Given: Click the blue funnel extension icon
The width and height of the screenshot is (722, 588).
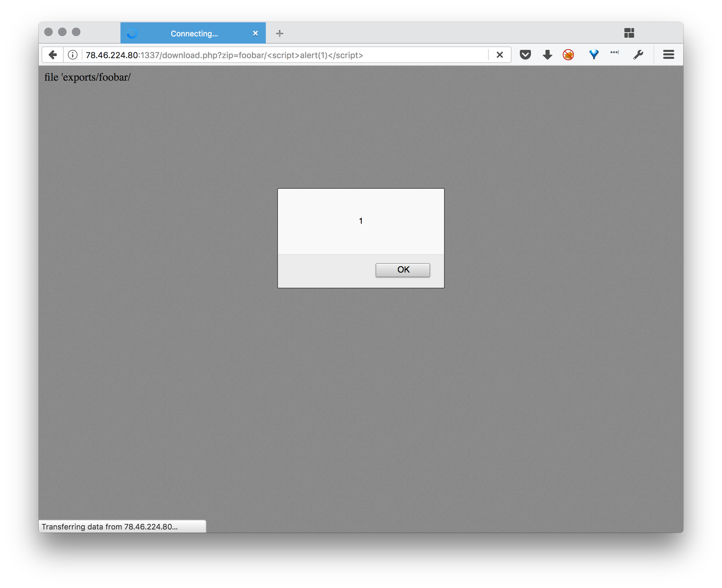Looking at the screenshot, I should (594, 54).
